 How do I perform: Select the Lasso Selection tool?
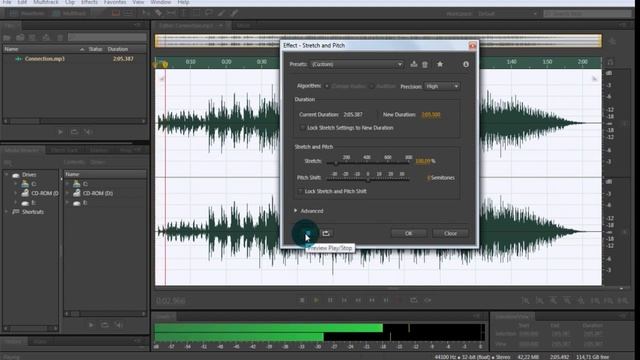(x=209, y=13)
